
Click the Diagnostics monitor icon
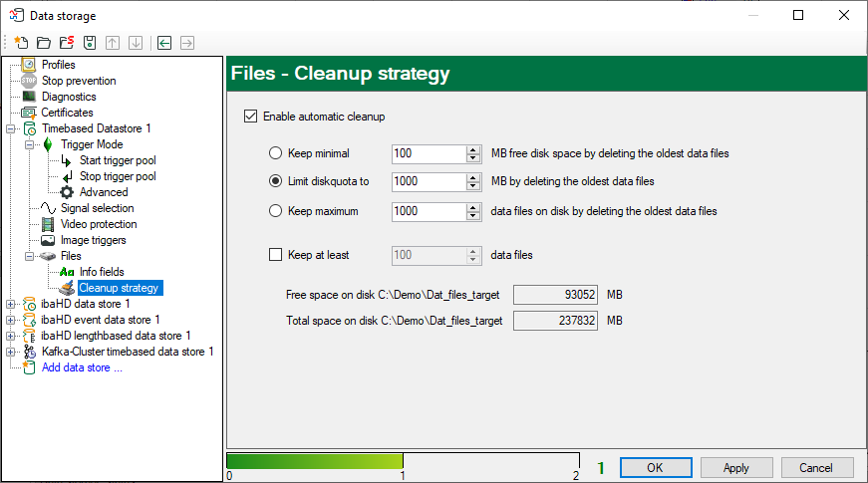click(29, 97)
